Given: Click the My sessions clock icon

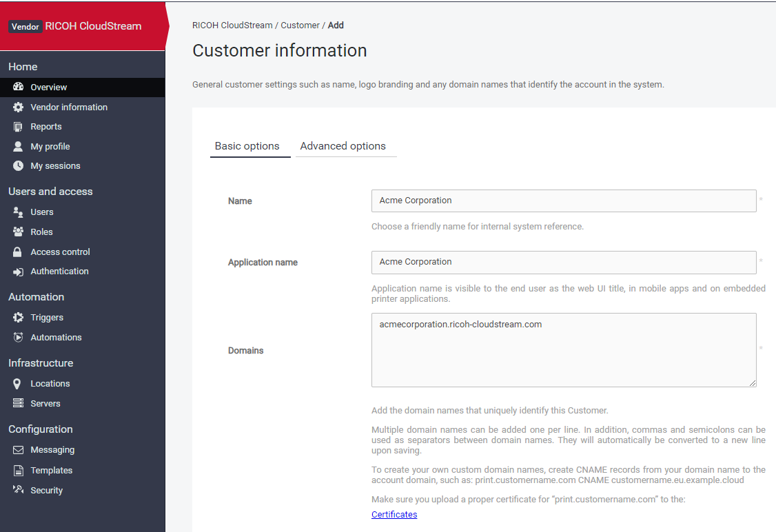Looking at the screenshot, I should pos(19,166).
